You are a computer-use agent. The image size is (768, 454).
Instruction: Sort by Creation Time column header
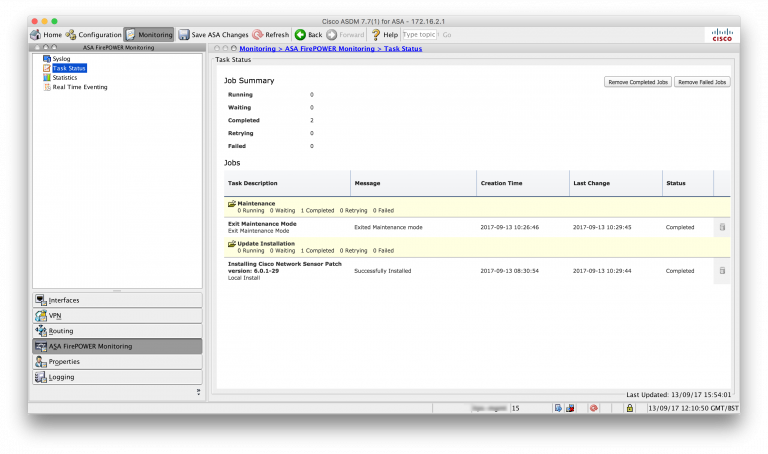[523, 183]
